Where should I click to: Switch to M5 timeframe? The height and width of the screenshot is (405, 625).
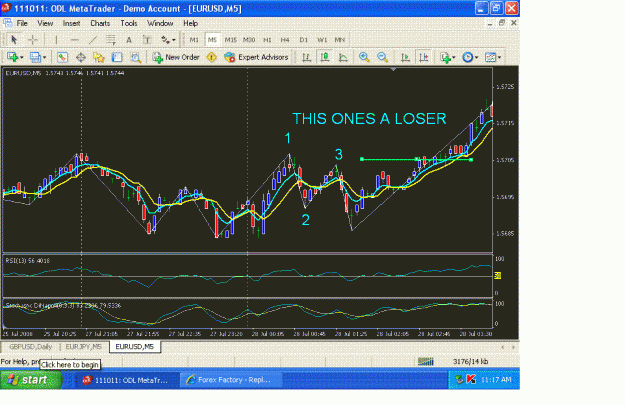coord(212,40)
